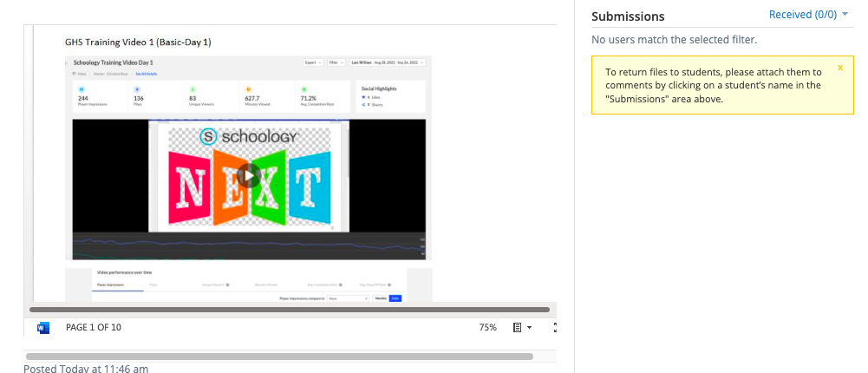This screenshot has width=868, height=373.
Task: Click the Minutes Viewed stat icon
Action: (x=248, y=89)
